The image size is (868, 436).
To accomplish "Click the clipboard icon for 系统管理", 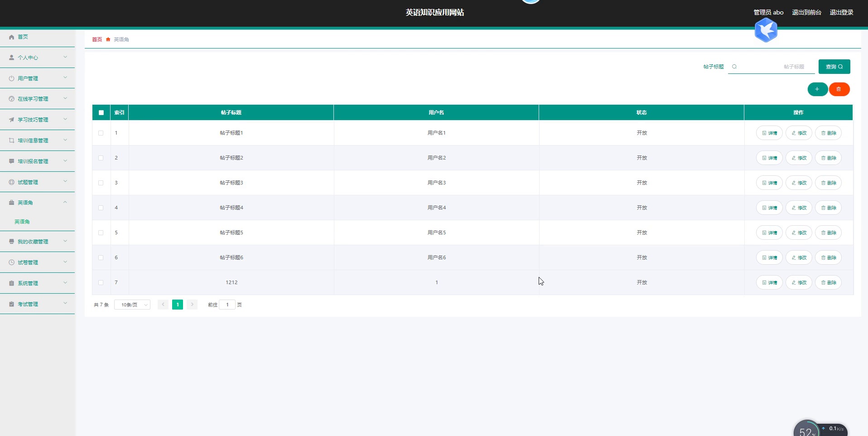I will point(11,283).
